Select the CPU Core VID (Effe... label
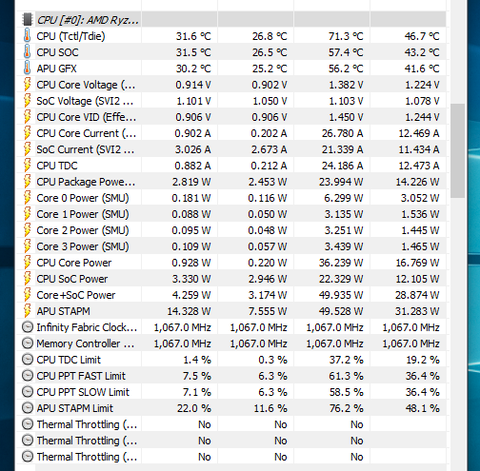480x471 pixels. 86,117
